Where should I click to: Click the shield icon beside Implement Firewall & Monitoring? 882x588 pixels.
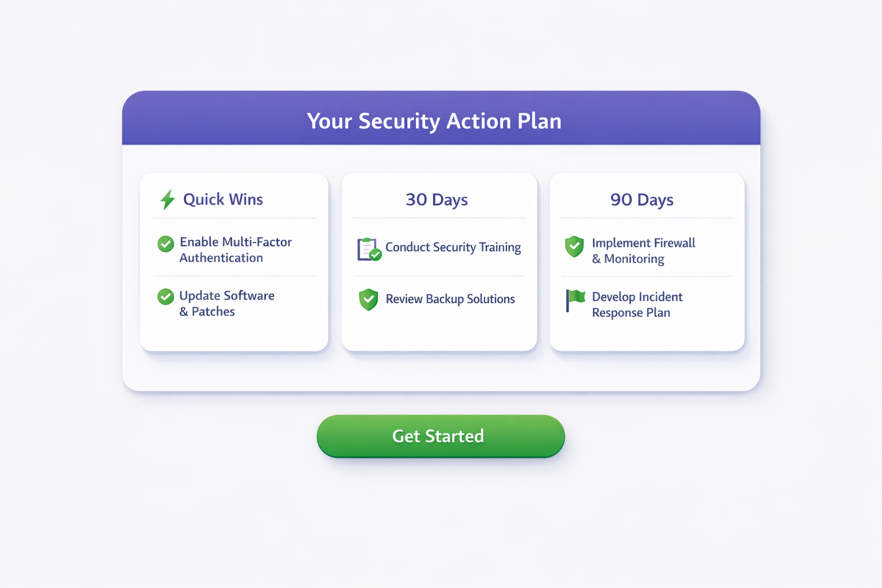pos(574,246)
